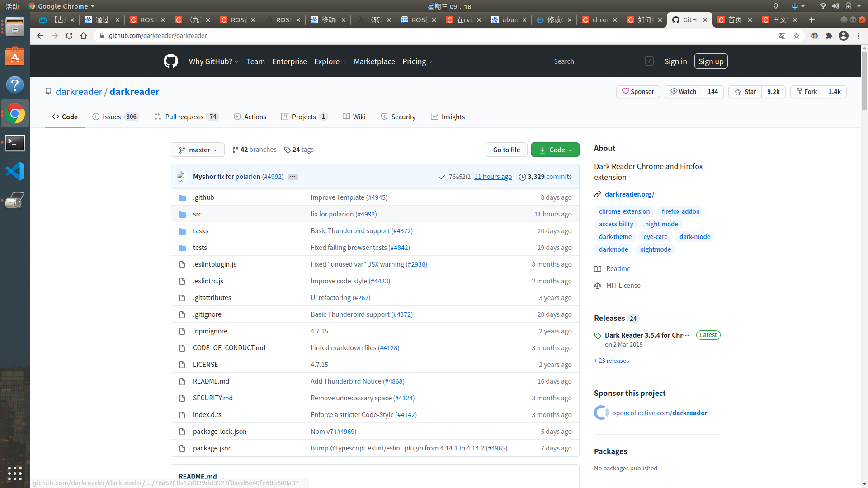Expand commit message ellipsis button

pyautogui.click(x=292, y=177)
